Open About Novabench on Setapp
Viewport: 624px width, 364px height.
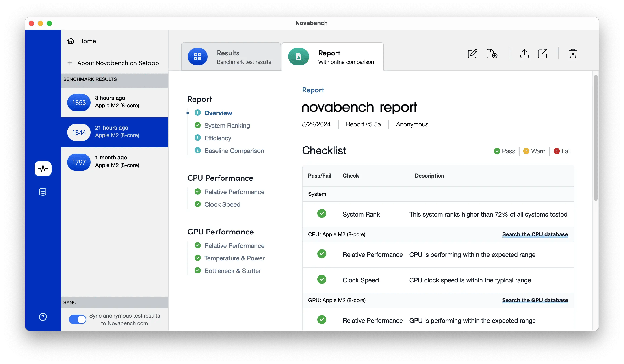pyautogui.click(x=113, y=63)
